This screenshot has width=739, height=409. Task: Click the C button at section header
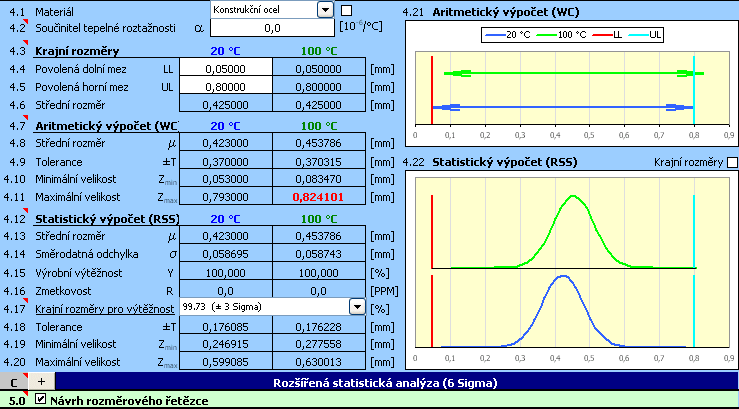pyautogui.click(x=14, y=381)
